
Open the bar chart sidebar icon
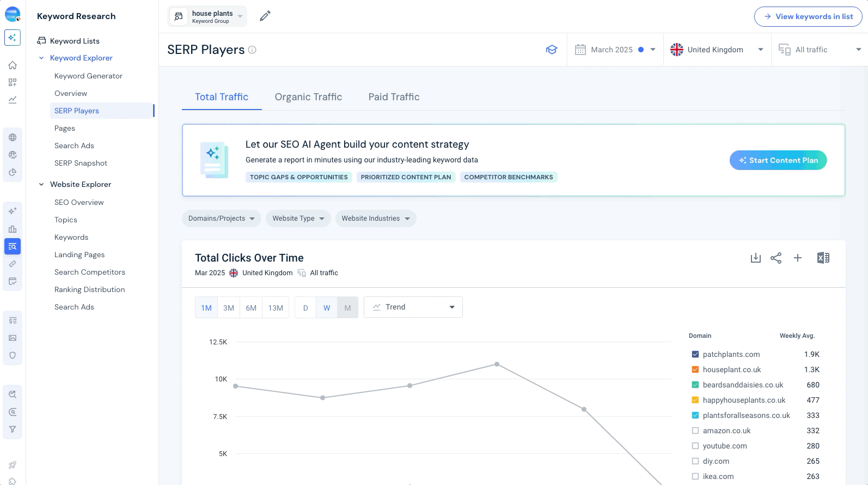13,229
